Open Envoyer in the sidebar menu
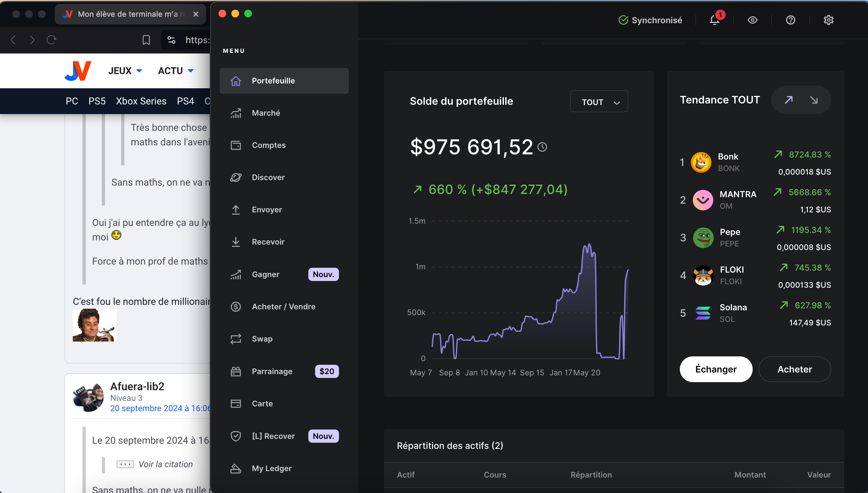The image size is (868, 493). 284,209
